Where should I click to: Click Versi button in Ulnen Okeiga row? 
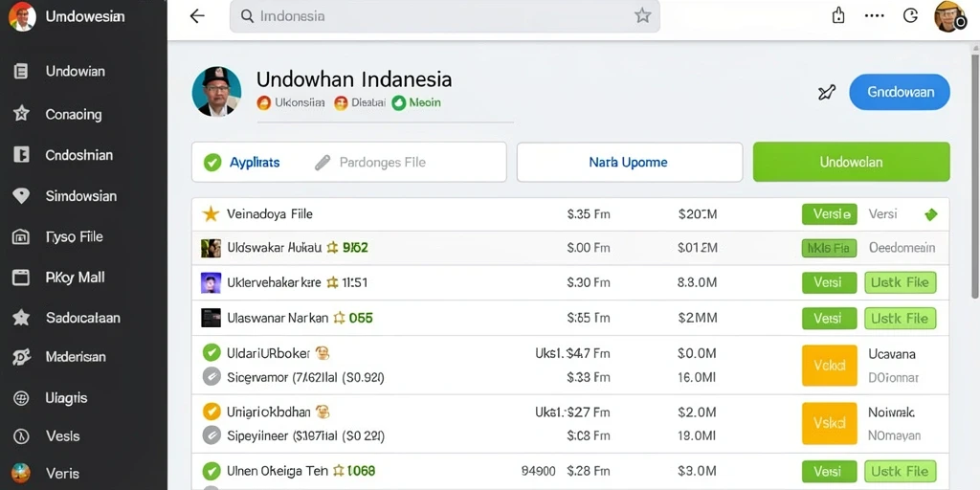tap(829, 471)
